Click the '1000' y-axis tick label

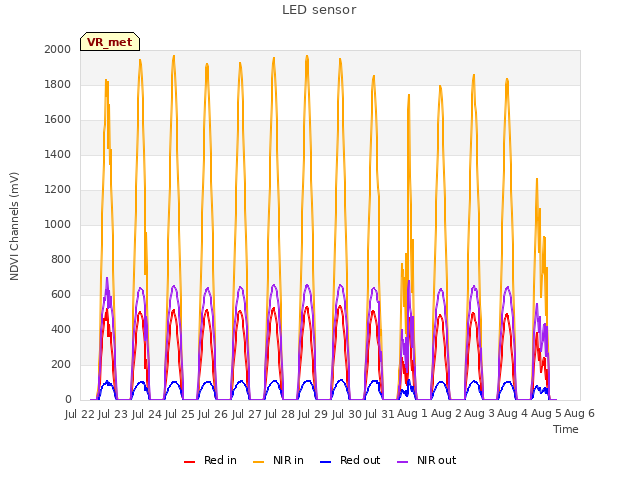pyautogui.click(x=58, y=224)
